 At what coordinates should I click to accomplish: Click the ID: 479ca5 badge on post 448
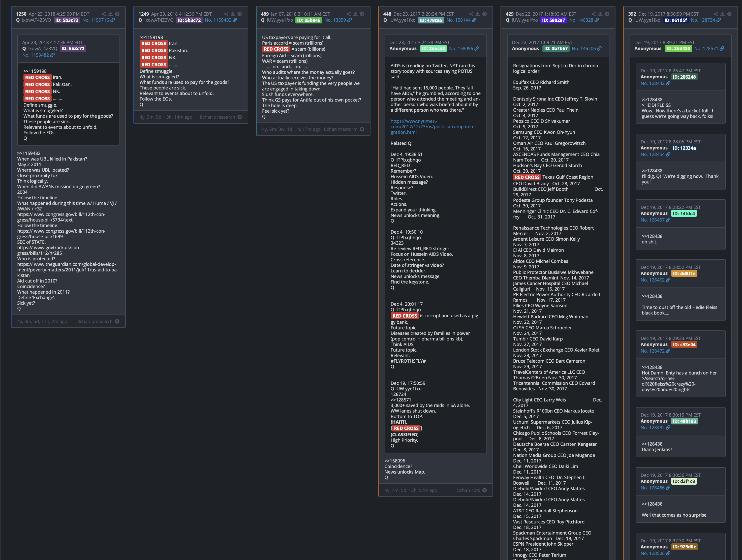point(431,20)
